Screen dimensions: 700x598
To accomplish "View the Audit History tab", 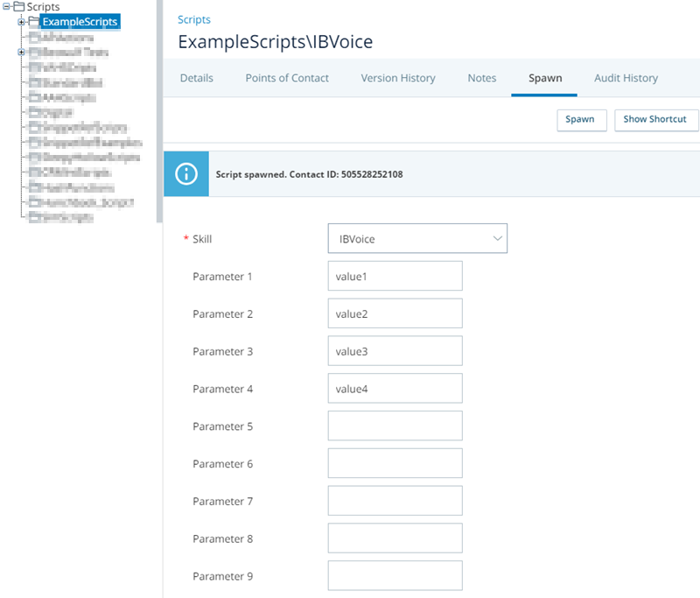I will point(626,78).
